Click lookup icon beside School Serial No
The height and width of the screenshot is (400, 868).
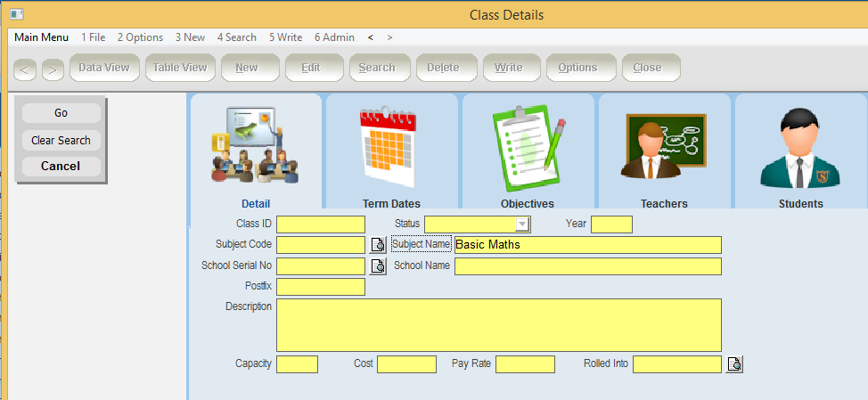point(378,266)
